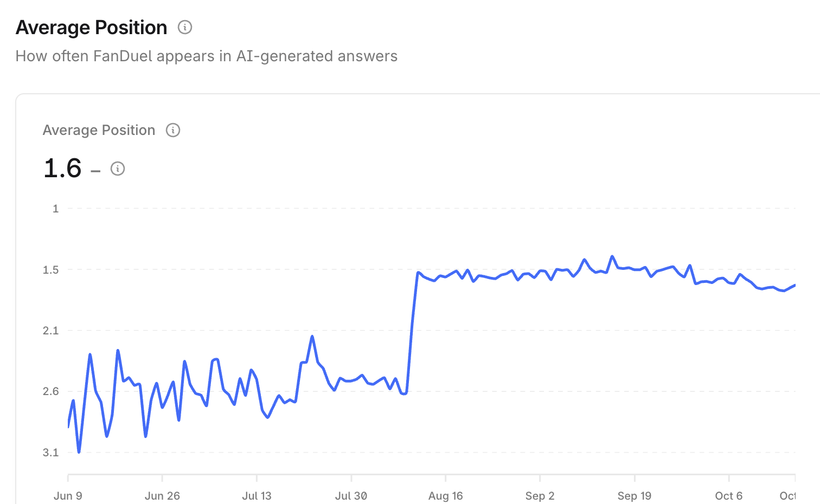Click info icon next to the chart card title
The height and width of the screenshot is (504, 820).
pos(173,130)
